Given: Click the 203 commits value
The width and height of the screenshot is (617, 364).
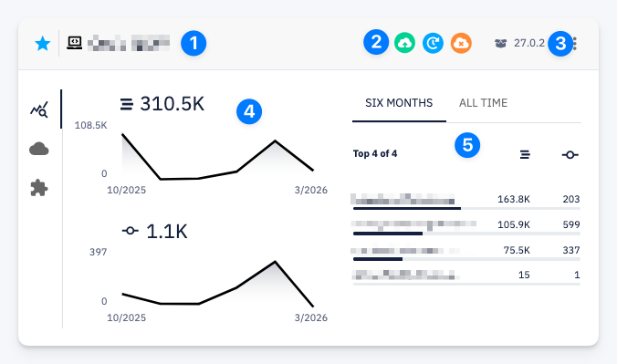Looking at the screenshot, I should 571,199.
